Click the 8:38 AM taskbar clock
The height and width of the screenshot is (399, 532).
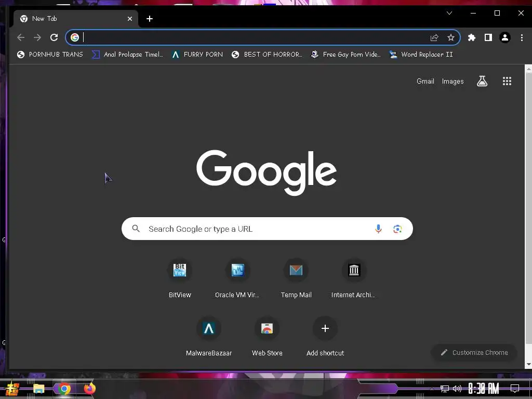click(x=484, y=389)
